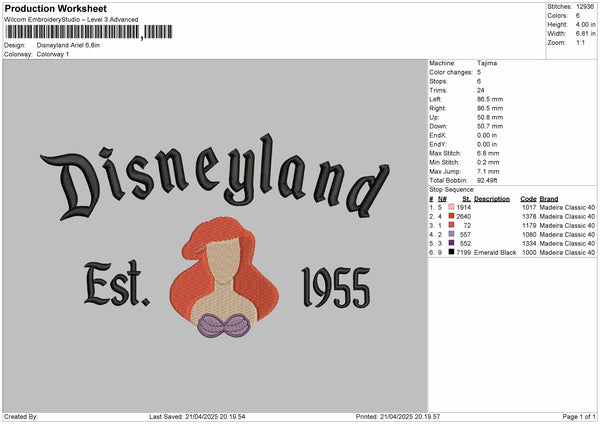Screen dimensions: 600x424
Task: Click the worksheet barcode
Action: pos(88,32)
